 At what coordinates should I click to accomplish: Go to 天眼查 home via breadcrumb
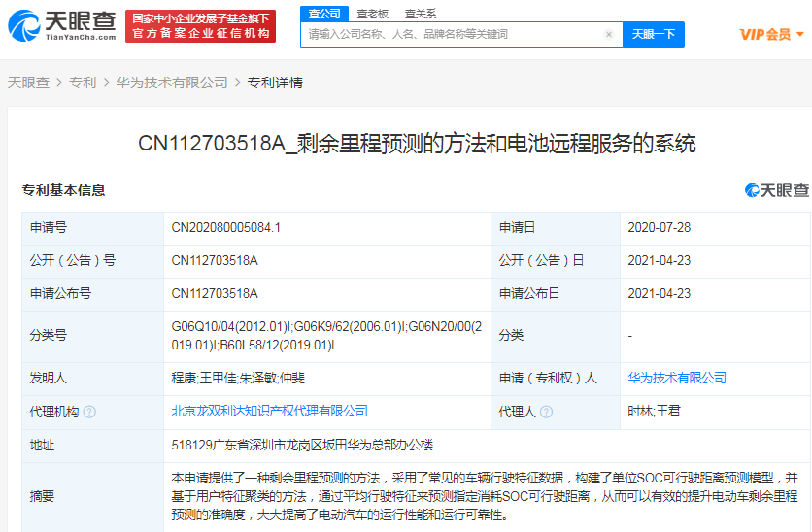28,83
